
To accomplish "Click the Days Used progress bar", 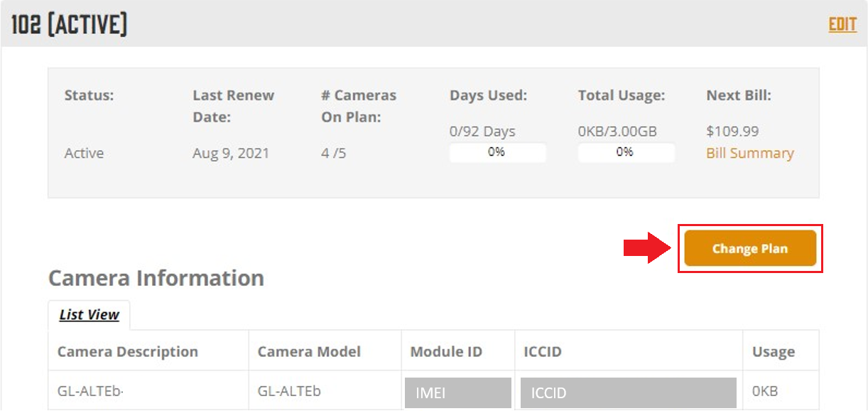I will [497, 152].
